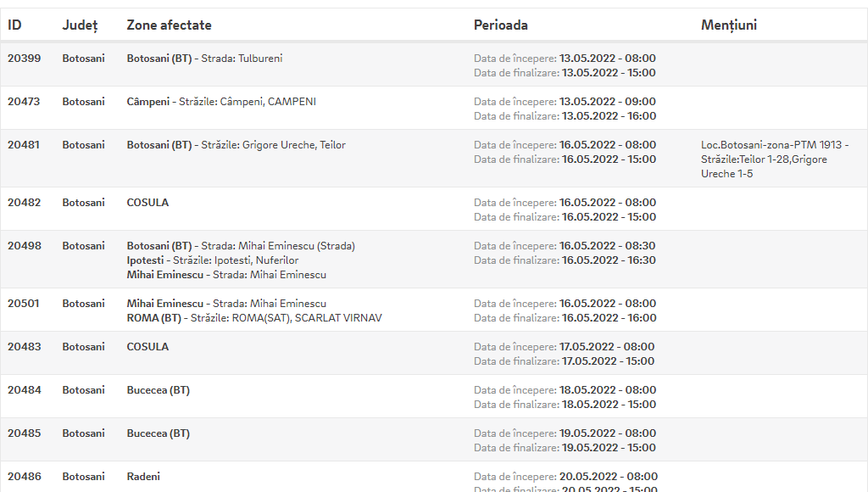The width and height of the screenshot is (868, 492).
Task: Click Bucecea (BT) in row 20485
Action: (x=158, y=433)
